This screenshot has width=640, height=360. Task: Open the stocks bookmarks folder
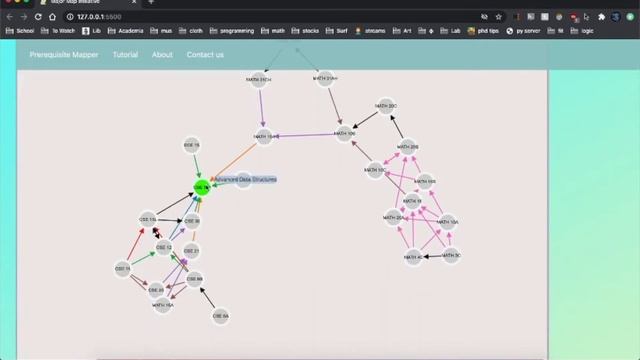305,31
